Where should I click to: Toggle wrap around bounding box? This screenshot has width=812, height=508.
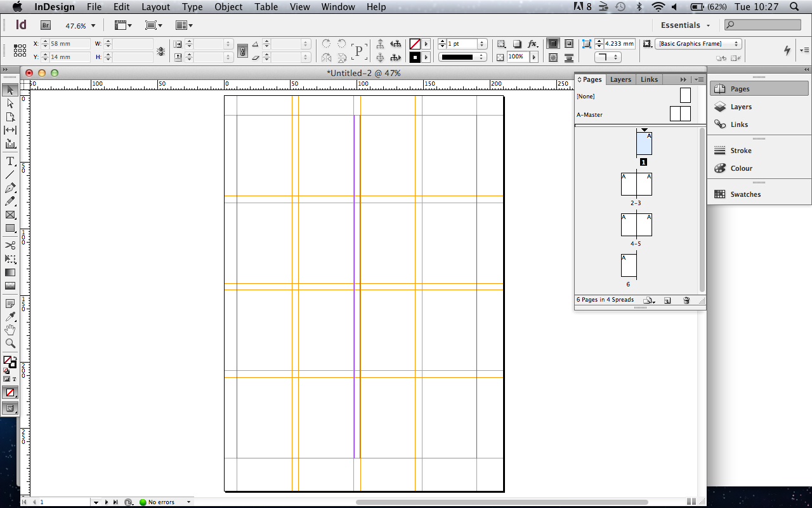[569, 43]
